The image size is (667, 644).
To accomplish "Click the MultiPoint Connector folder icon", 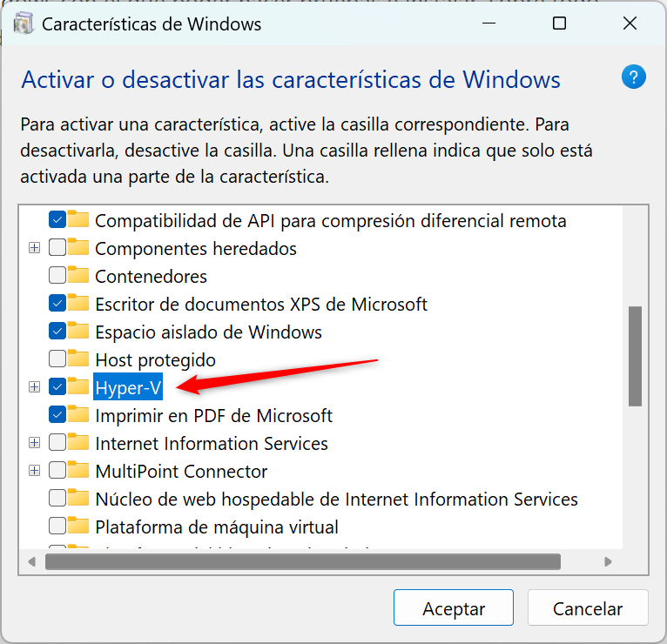I will coord(78,470).
